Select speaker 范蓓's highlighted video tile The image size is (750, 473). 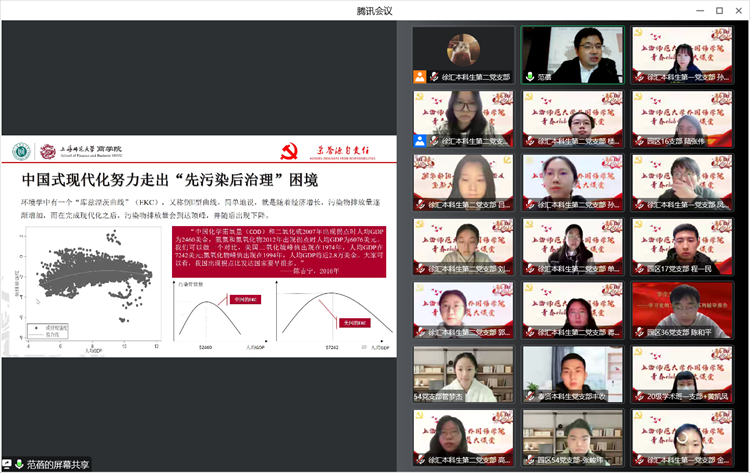tap(573, 55)
